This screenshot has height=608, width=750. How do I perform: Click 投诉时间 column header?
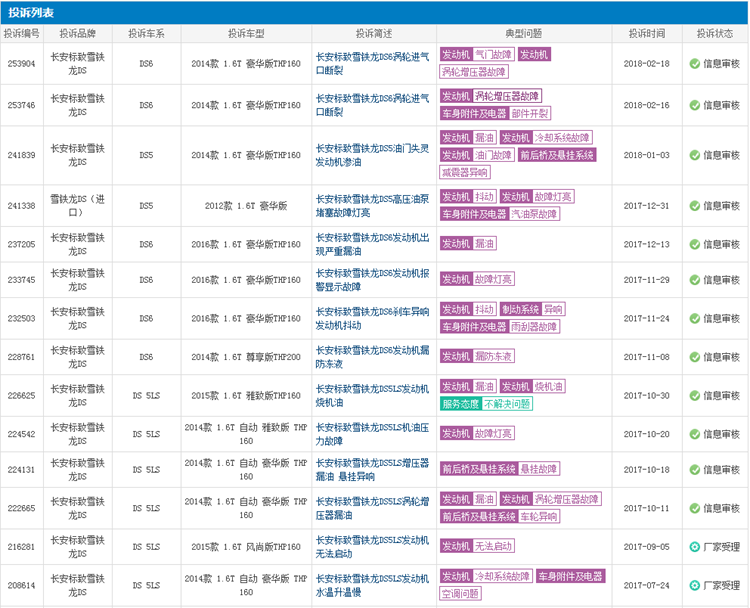(647, 33)
